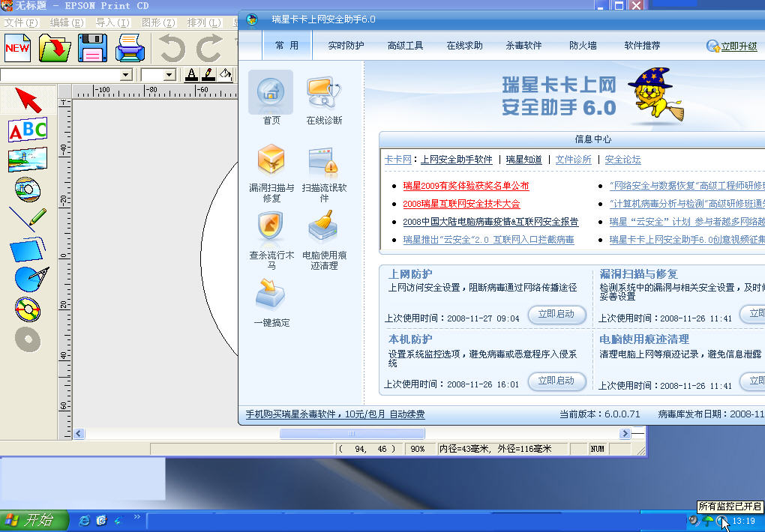Choose the ABC text tool
The height and width of the screenshot is (532, 765).
pyautogui.click(x=28, y=130)
